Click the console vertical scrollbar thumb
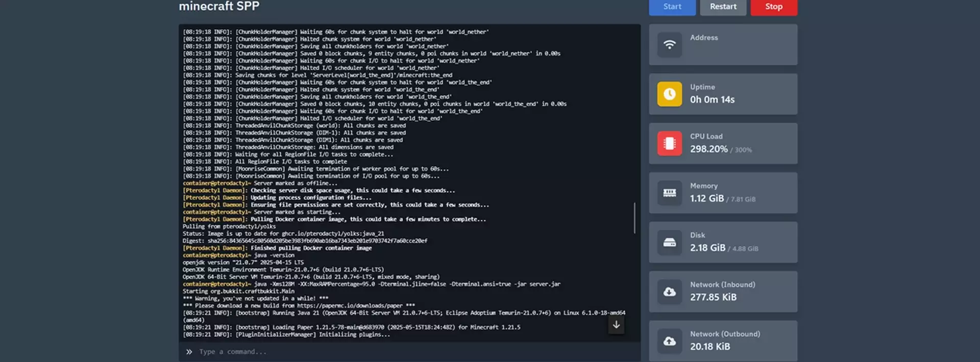 (634, 218)
